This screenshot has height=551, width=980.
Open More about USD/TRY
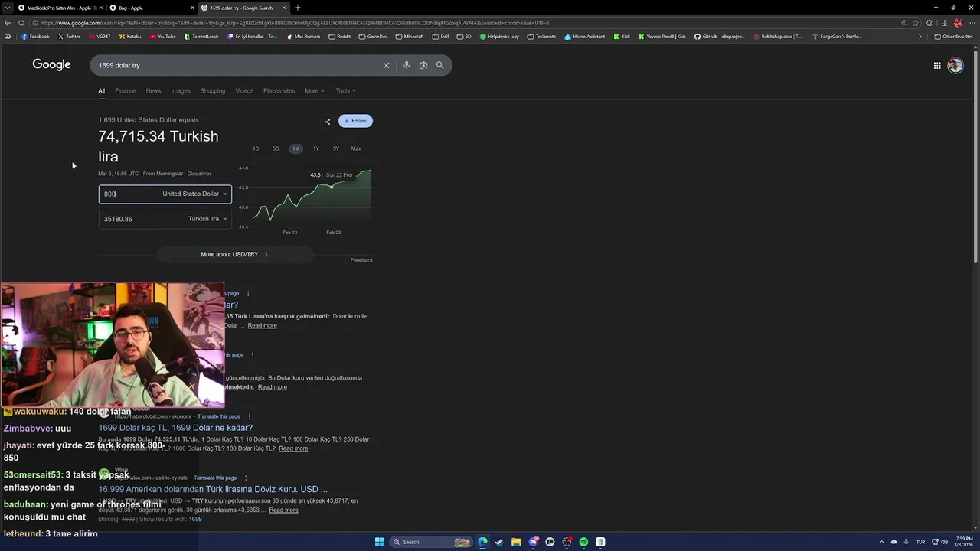click(x=234, y=254)
